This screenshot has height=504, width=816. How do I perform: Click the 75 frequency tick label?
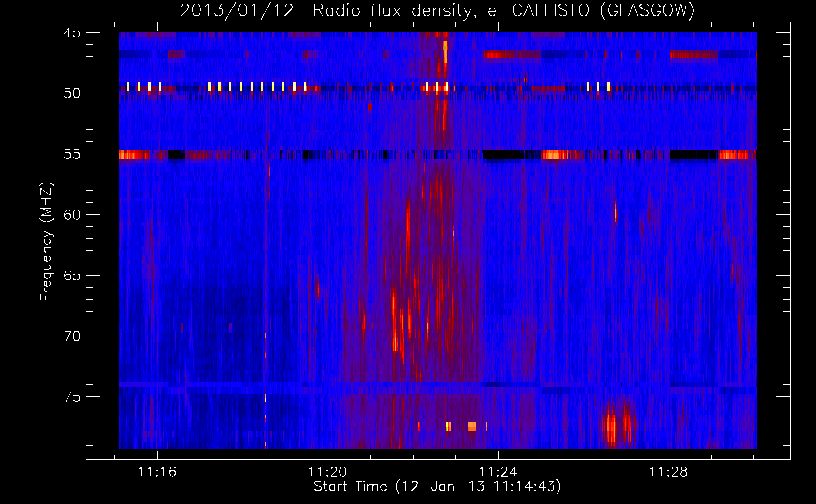(72, 397)
